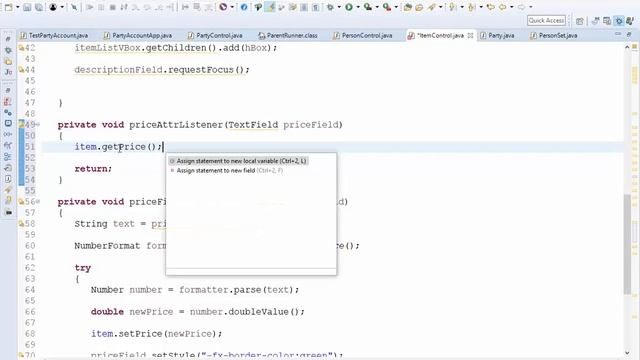
Task: Switch to the PersonSet.java tab
Action: tap(554, 36)
